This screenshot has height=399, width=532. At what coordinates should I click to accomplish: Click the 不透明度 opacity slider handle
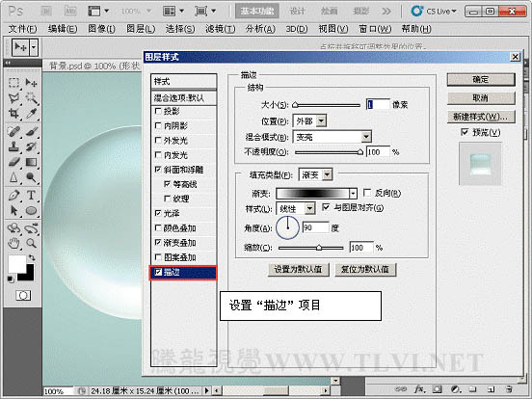tap(360, 152)
